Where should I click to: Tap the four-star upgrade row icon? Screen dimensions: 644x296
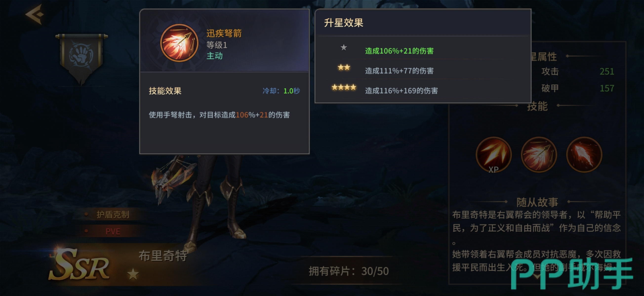344,87
